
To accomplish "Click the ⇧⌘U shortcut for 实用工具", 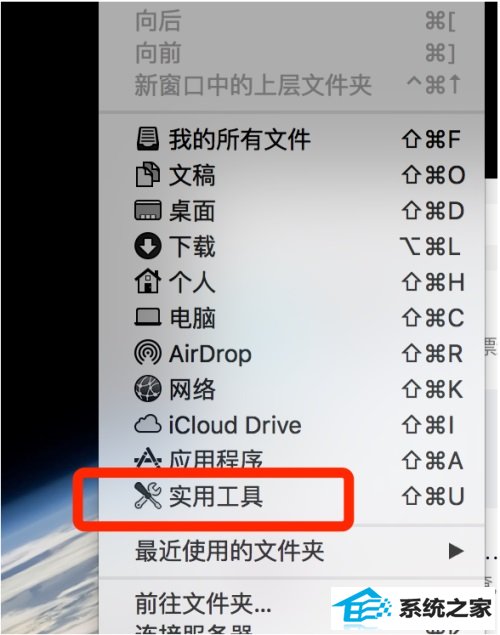I will [x=433, y=496].
